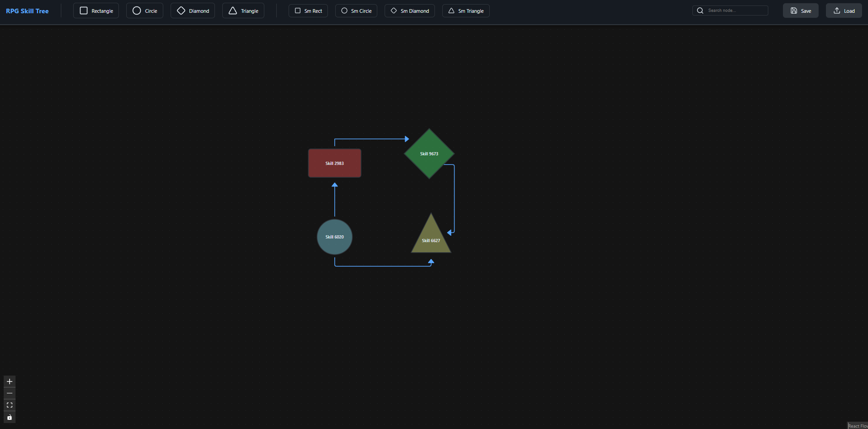This screenshot has width=868, height=429.
Task: Add a Sm Rect node
Action: [308, 11]
